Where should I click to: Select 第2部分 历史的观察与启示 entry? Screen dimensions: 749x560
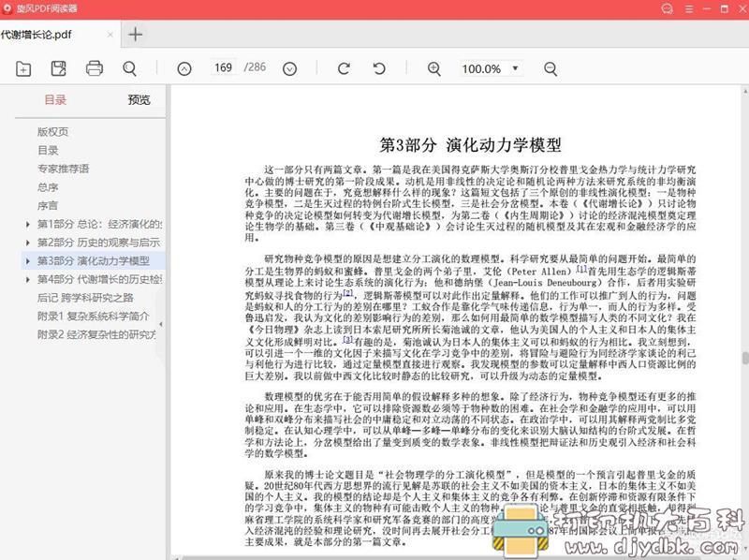point(99,243)
